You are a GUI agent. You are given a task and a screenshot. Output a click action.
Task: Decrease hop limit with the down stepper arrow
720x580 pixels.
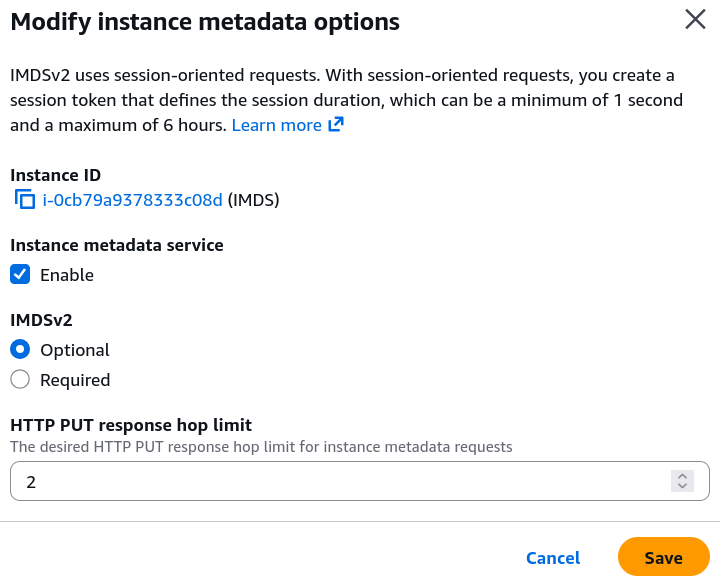(x=682, y=487)
